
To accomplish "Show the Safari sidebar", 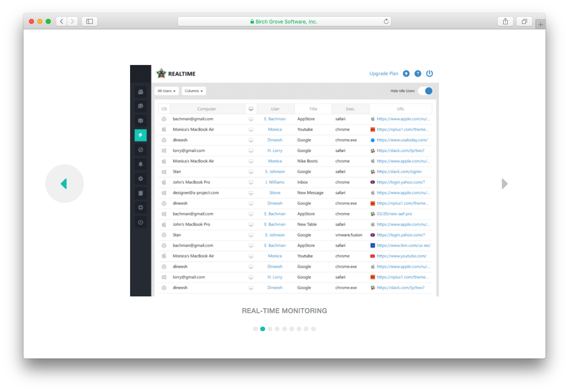I will (x=89, y=21).
